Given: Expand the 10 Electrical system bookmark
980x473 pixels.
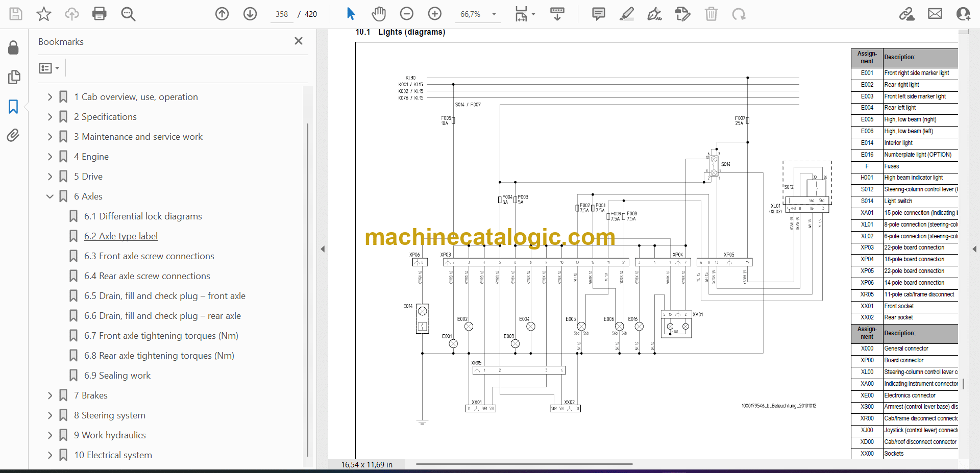Looking at the screenshot, I should [50, 455].
